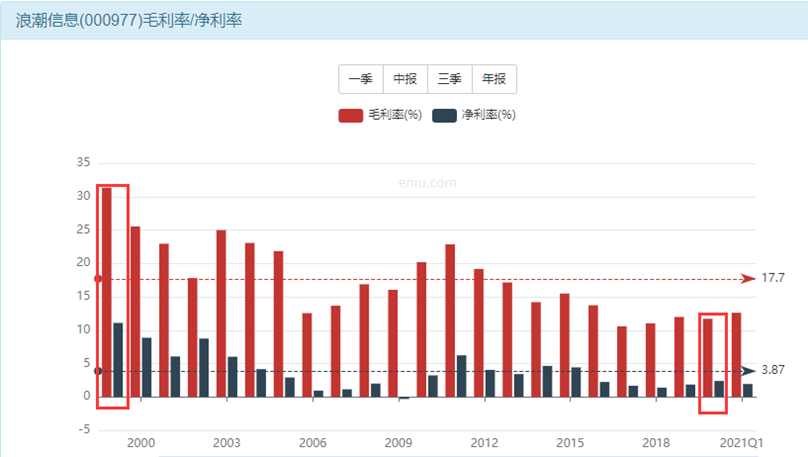The width and height of the screenshot is (808, 457).
Task: Click y-axis label 15
Action: coord(83,296)
